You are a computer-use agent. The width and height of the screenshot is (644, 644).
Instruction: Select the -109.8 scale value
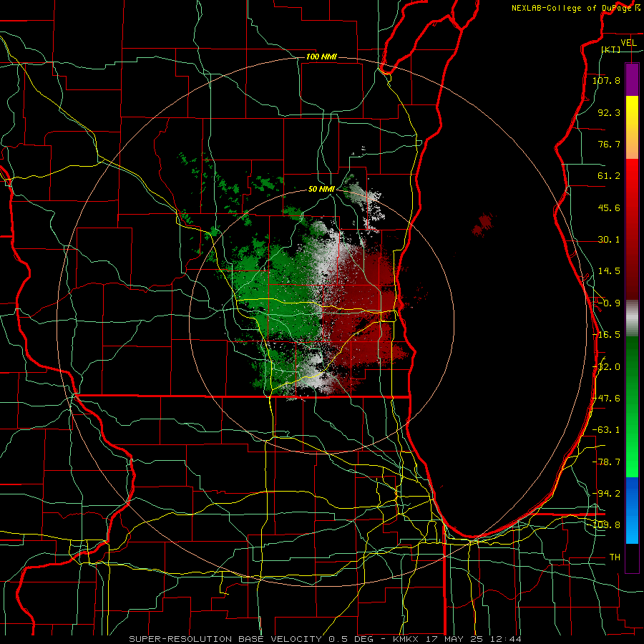point(606,525)
